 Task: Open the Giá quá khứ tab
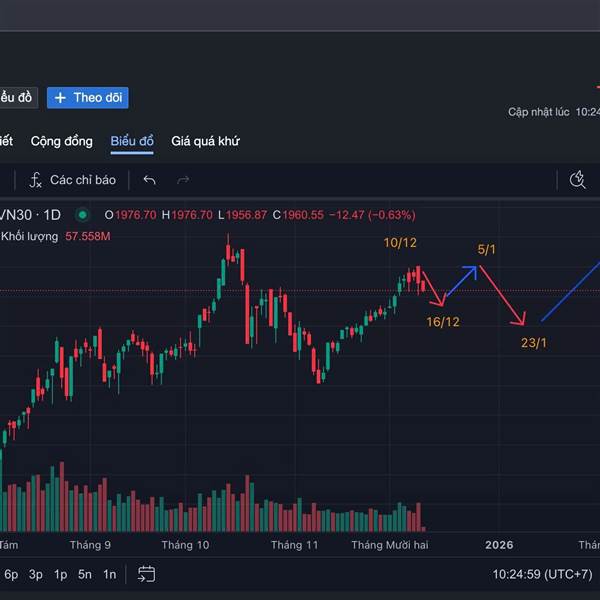click(x=205, y=141)
